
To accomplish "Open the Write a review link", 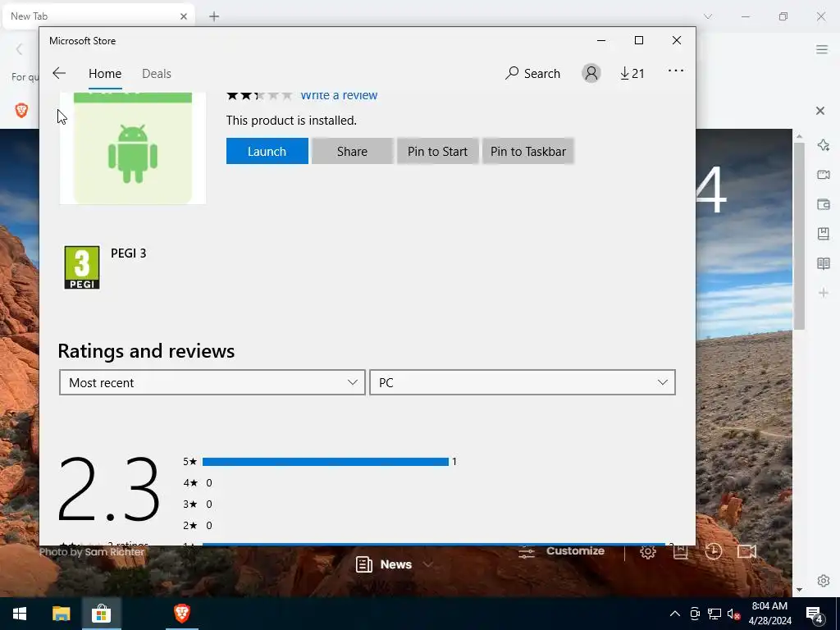I will 339,95.
